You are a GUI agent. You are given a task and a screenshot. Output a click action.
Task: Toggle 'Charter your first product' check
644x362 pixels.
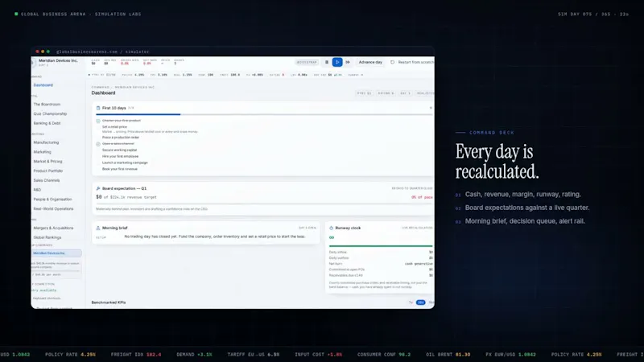pyautogui.click(x=97, y=121)
